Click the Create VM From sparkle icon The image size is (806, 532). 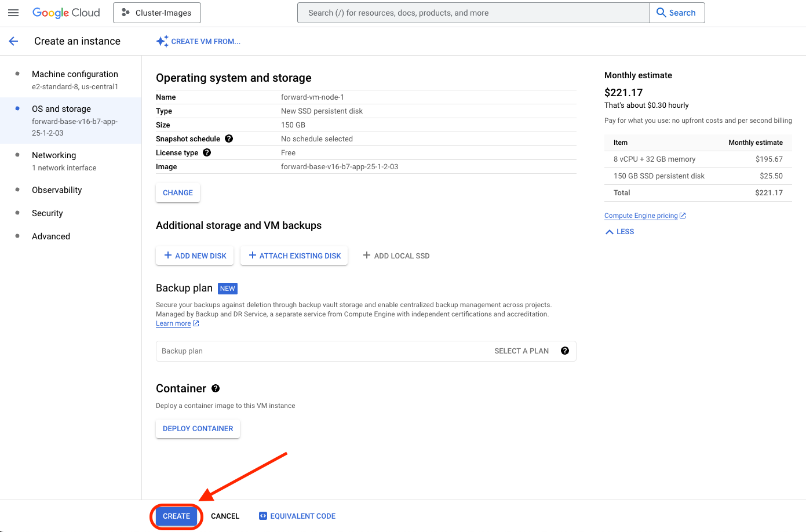coord(162,41)
